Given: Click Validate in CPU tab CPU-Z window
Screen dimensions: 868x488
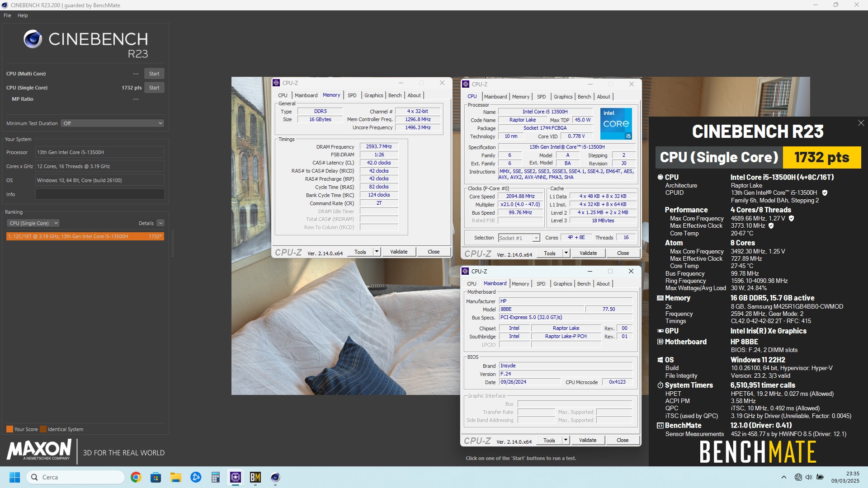Looking at the screenshot, I should (588, 253).
